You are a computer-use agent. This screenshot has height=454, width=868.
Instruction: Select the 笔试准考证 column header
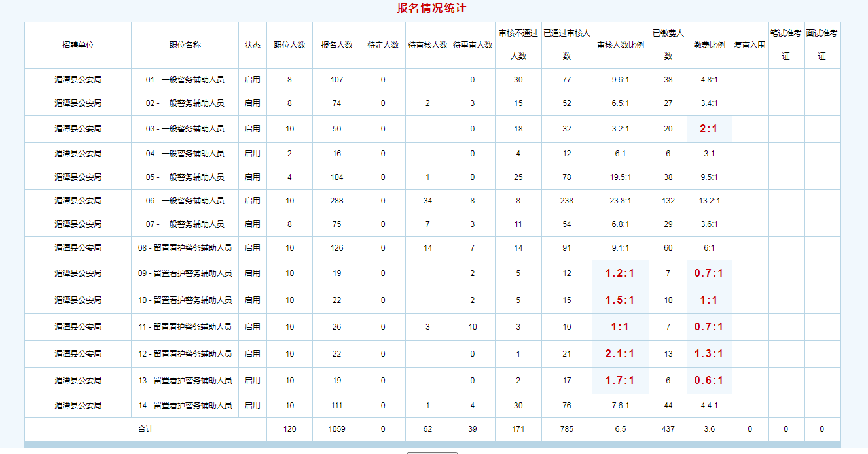786,44
